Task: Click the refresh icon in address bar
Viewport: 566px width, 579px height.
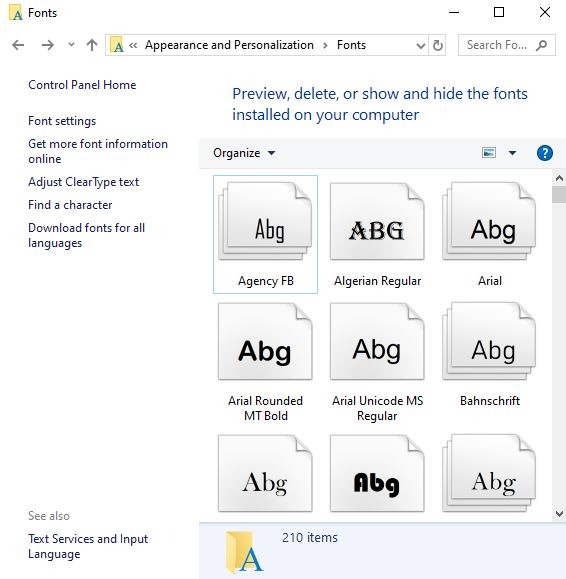Action: click(438, 45)
